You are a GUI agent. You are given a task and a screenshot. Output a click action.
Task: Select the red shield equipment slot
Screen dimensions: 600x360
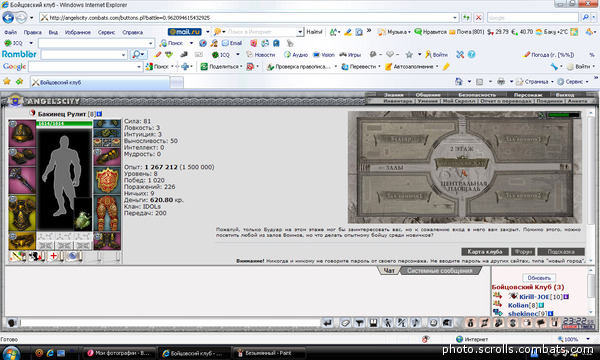point(107,180)
